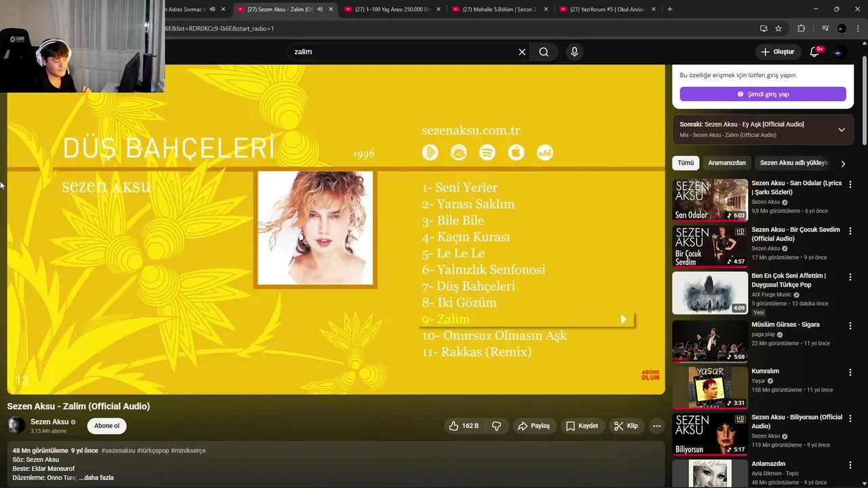
Task: Share the video via Paylaş
Action: click(534, 426)
